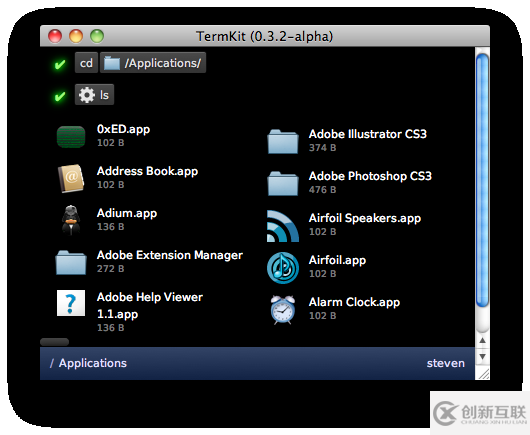Select the ls command token
Screen dimensions: 530x435
click(x=95, y=95)
